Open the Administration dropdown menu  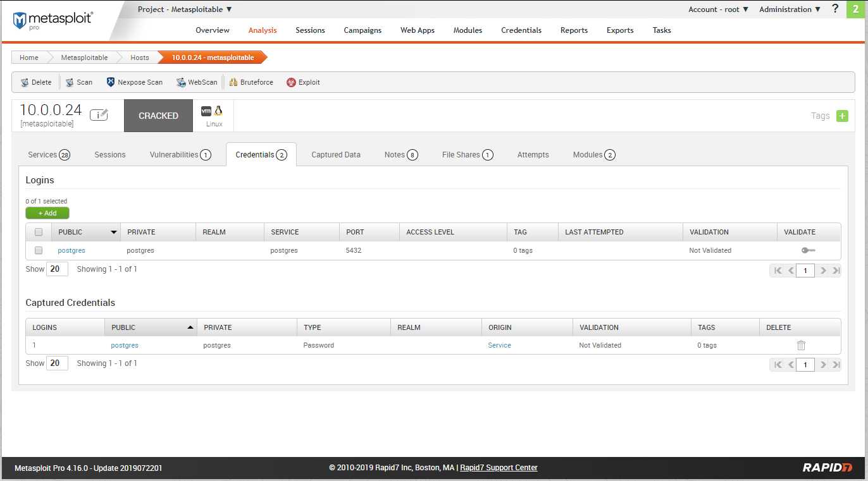790,9
